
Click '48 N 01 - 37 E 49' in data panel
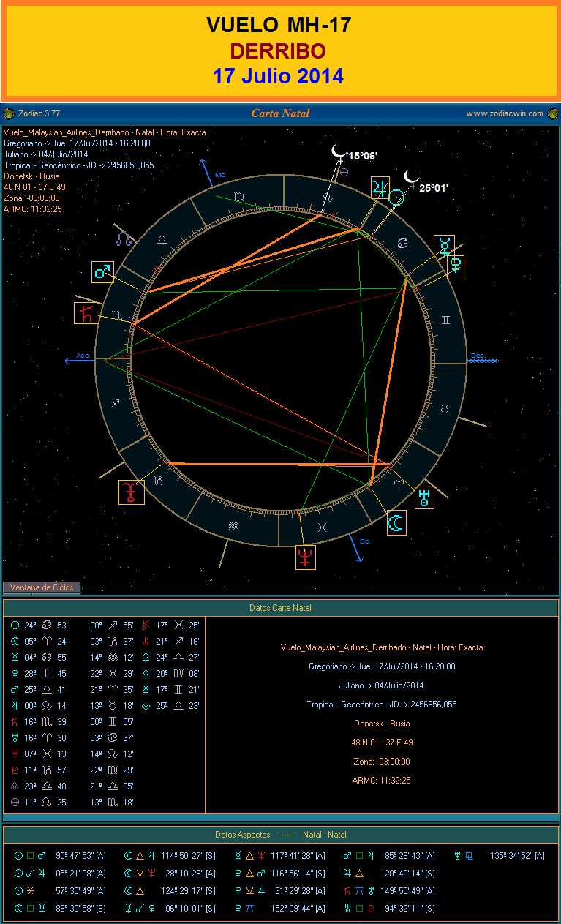(380, 743)
